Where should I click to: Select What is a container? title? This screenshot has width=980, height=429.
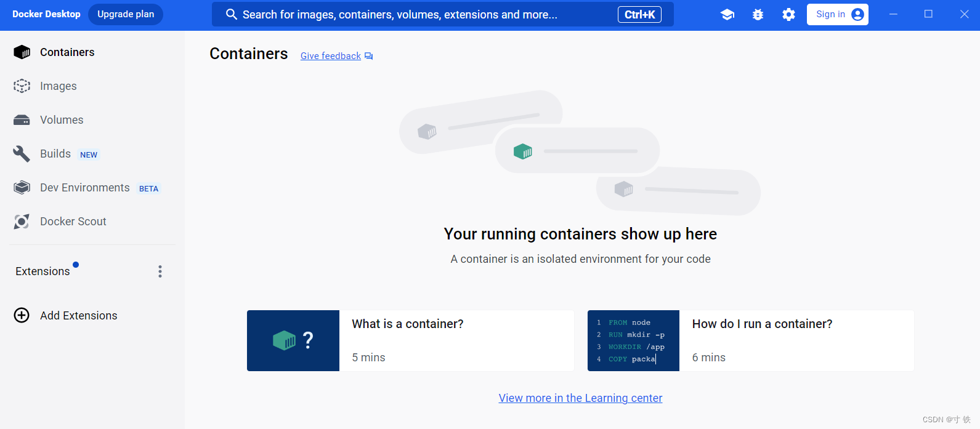(x=408, y=324)
